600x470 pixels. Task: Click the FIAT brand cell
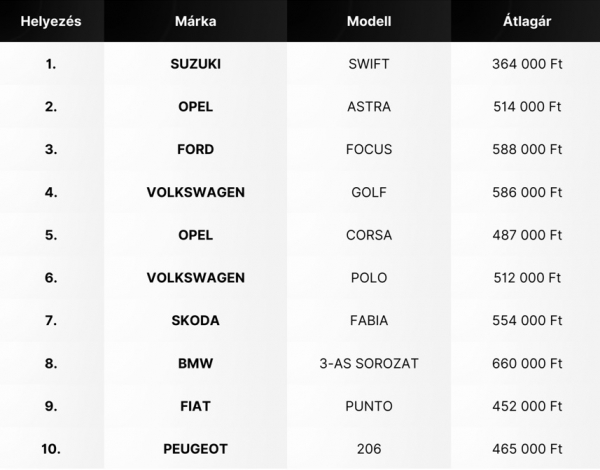click(x=195, y=406)
